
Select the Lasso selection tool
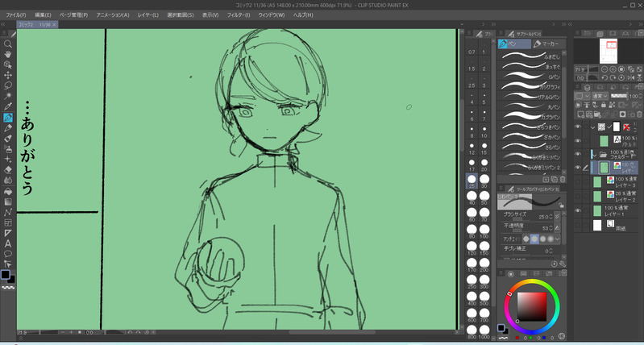pyautogui.click(x=8, y=85)
